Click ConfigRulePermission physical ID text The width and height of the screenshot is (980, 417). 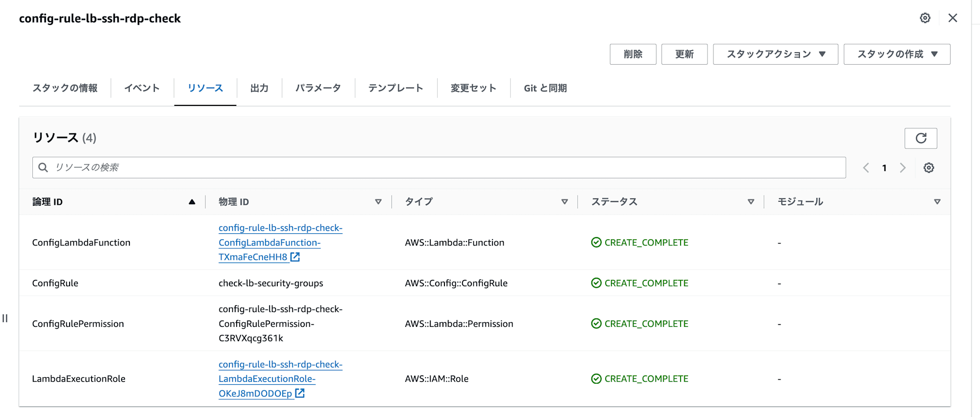click(x=280, y=324)
